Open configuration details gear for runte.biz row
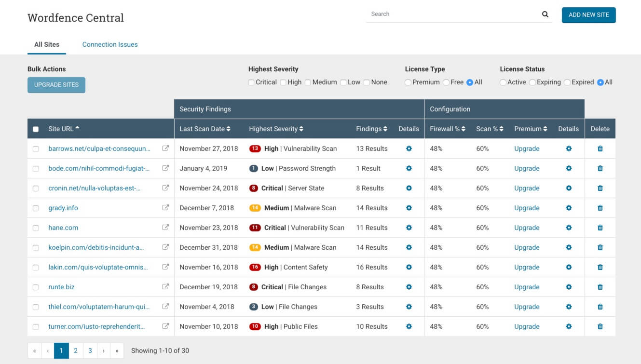Screen dimensions: 641x364 (x=569, y=287)
